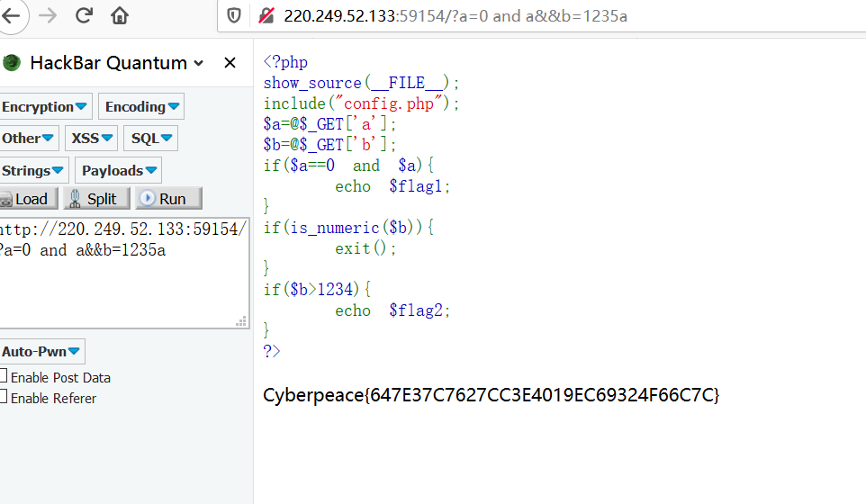Click the Split button
866x504 pixels.
coord(97,199)
